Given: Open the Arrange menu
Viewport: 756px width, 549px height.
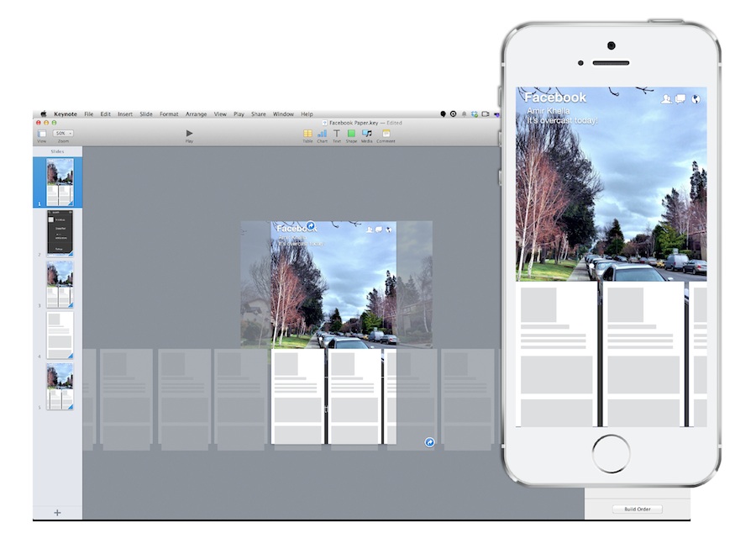Looking at the screenshot, I should (x=196, y=113).
